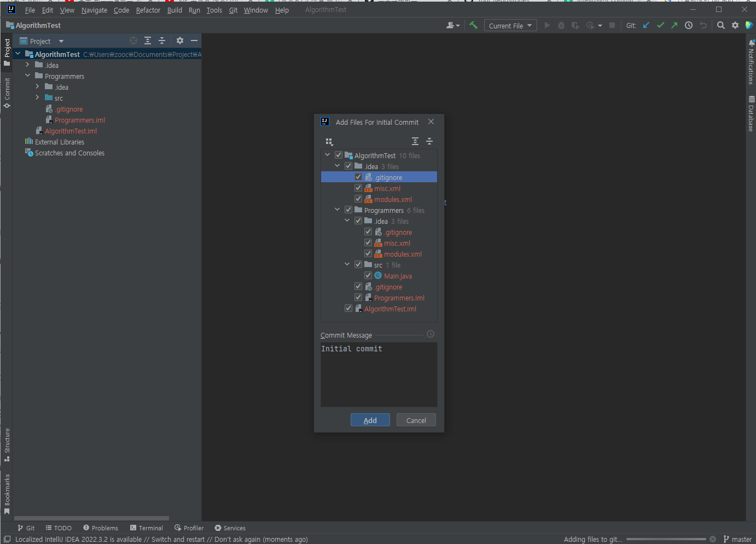Screen dimensions: 756x544
Task: Uncheck the AlgorithmTest root checkbox
Action: click(x=339, y=155)
